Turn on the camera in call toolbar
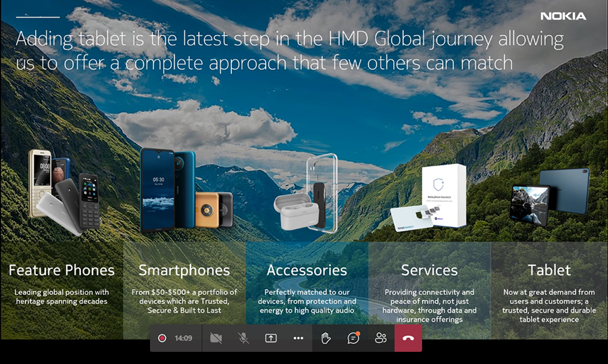Viewport: 608px width, 364px height. coord(216,338)
